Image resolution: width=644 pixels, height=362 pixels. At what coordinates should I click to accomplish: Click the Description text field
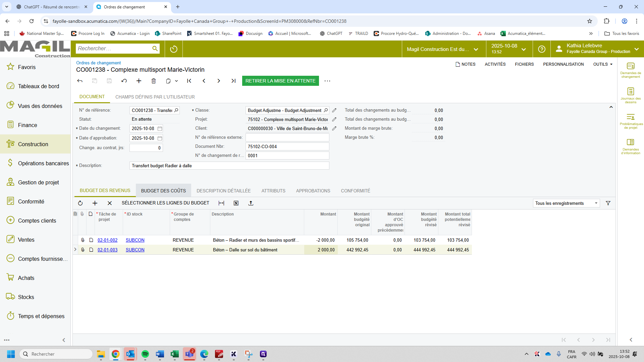229,166
